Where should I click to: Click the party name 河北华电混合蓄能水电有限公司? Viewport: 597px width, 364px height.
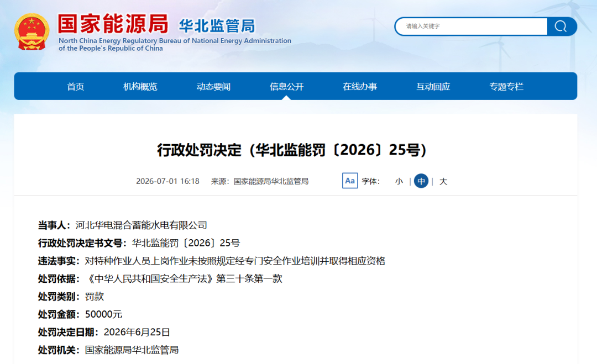click(142, 225)
